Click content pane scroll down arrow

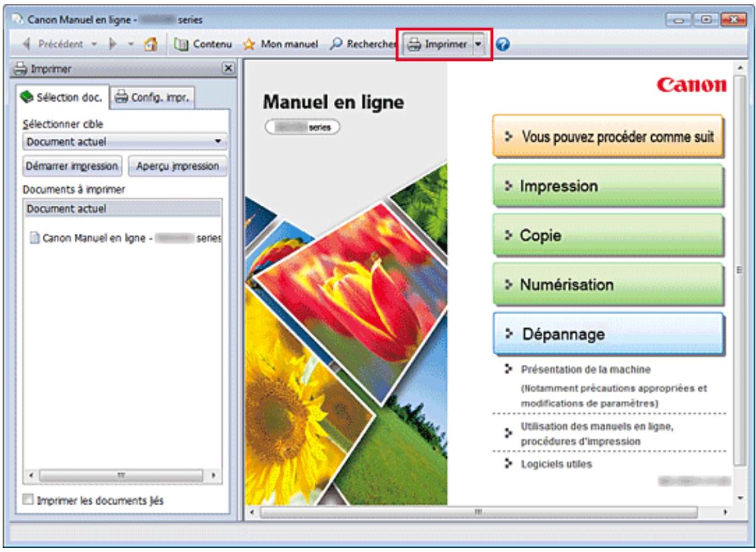[x=739, y=499]
